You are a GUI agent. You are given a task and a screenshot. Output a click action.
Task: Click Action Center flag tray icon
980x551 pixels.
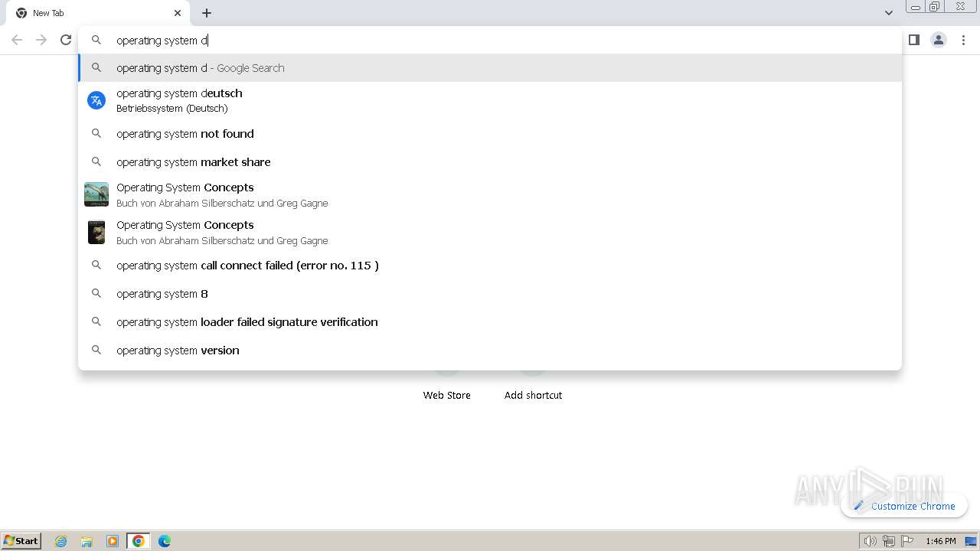pos(907,541)
